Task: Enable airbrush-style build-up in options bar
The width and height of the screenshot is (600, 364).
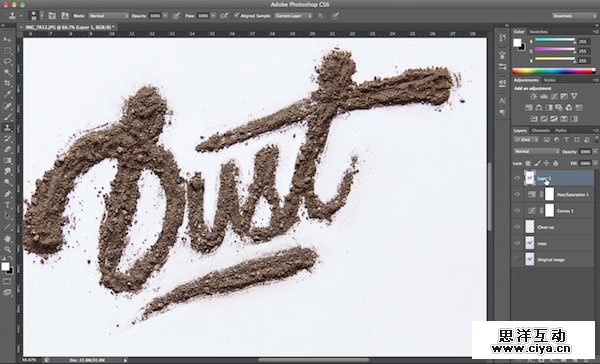Action: pos(225,16)
